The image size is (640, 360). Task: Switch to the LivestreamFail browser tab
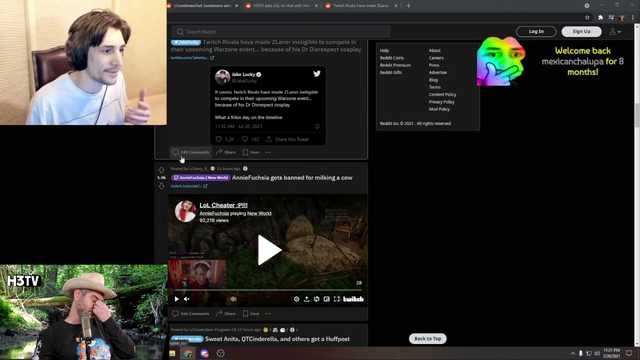(x=201, y=6)
